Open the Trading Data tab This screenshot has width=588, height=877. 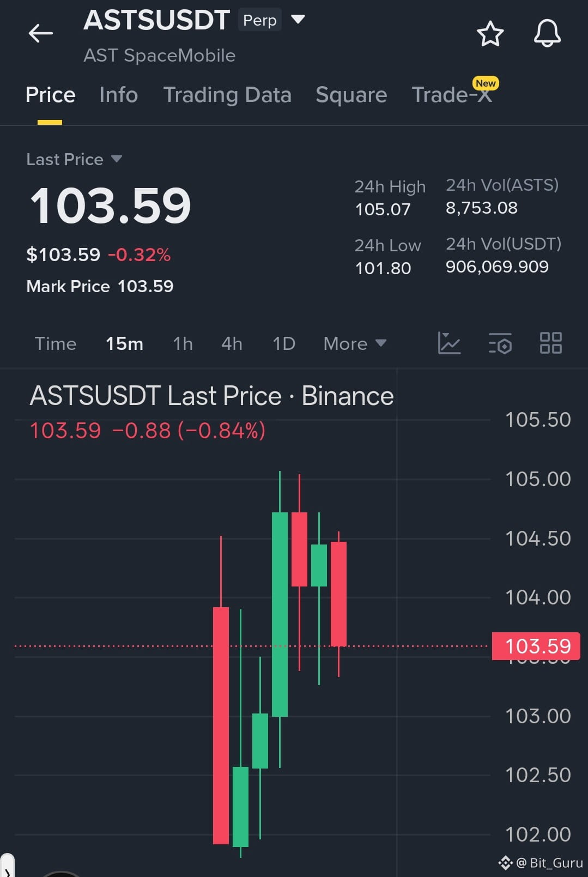(227, 95)
